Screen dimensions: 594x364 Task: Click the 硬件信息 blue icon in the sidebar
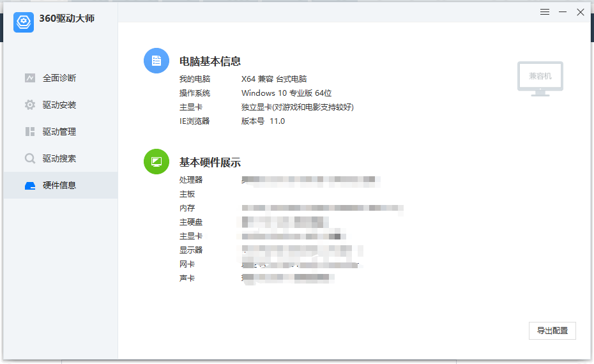(x=30, y=185)
